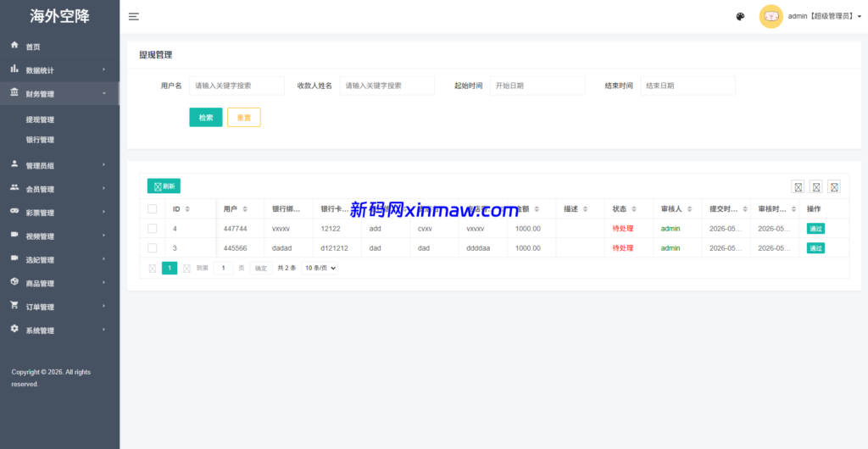Go to previous page arrow in pagination
Screen dimensions: 868x449
click(153, 269)
